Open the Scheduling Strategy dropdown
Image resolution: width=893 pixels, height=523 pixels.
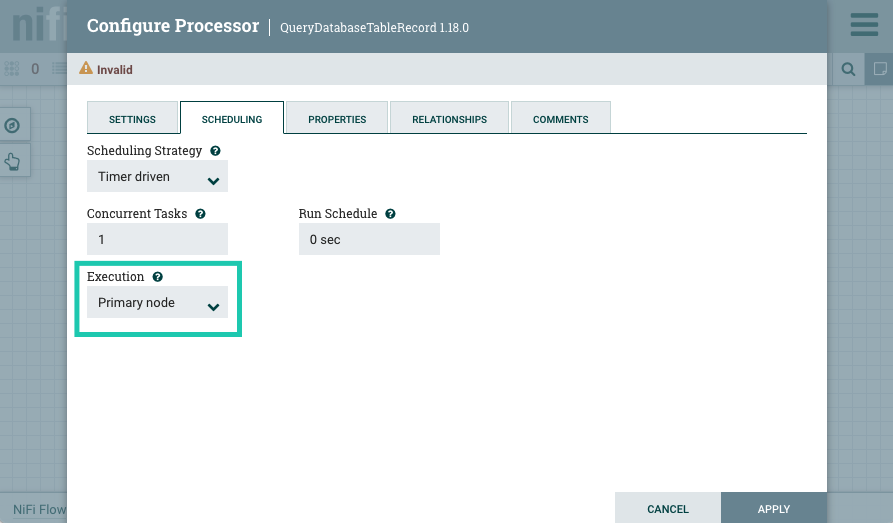click(x=157, y=177)
